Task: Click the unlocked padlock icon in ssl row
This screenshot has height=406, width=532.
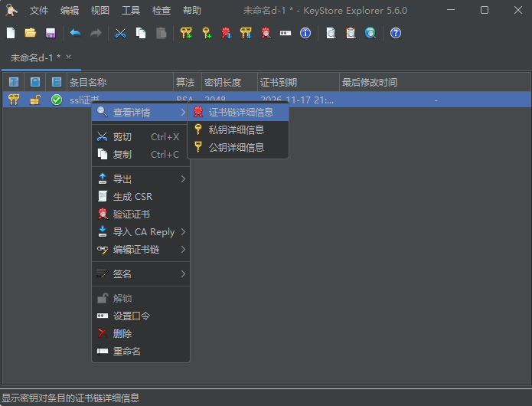Action: pos(35,100)
